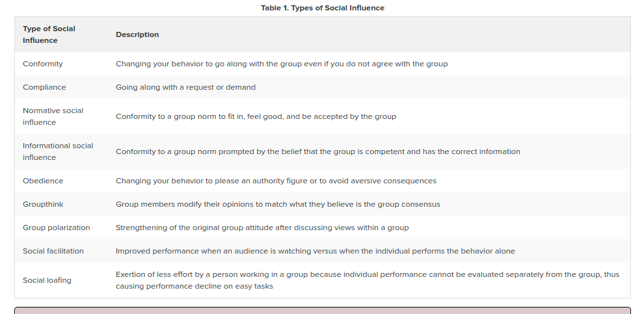Click the 'Informational social influence' cell
The height and width of the screenshot is (314, 644).
coord(58,151)
